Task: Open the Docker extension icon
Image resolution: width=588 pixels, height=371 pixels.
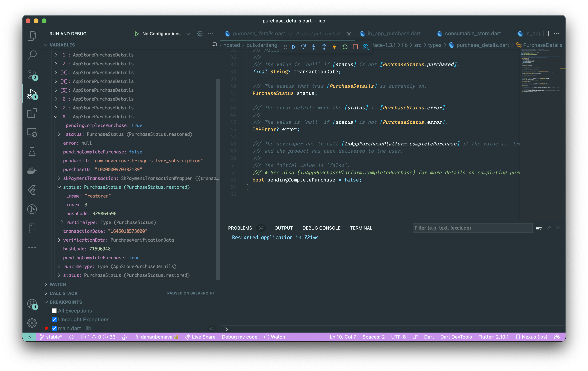Action: coord(32,171)
